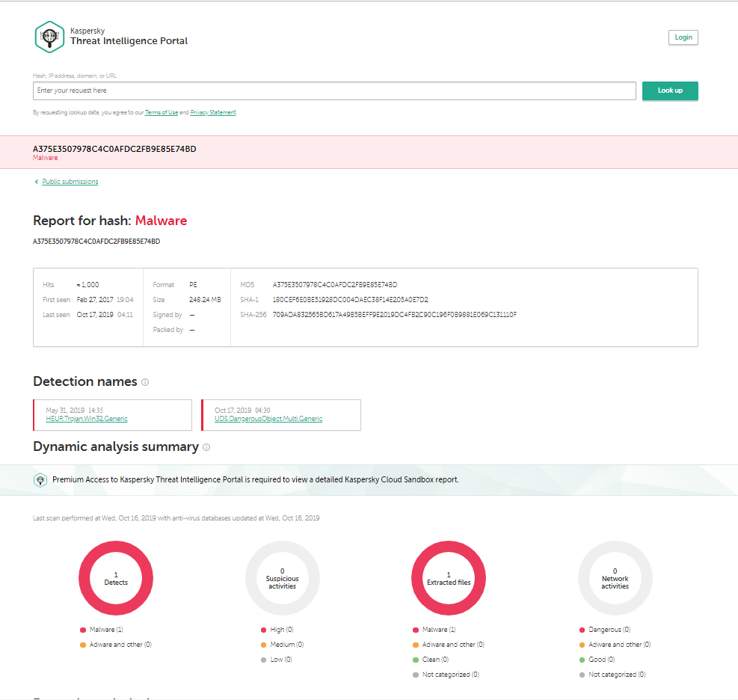Click the Suspicious activities donut chart
738x700 pixels.
tap(283, 578)
